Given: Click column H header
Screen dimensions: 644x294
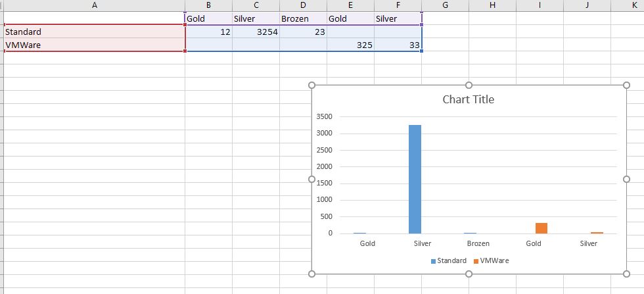Looking at the screenshot, I should click(x=492, y=5).
